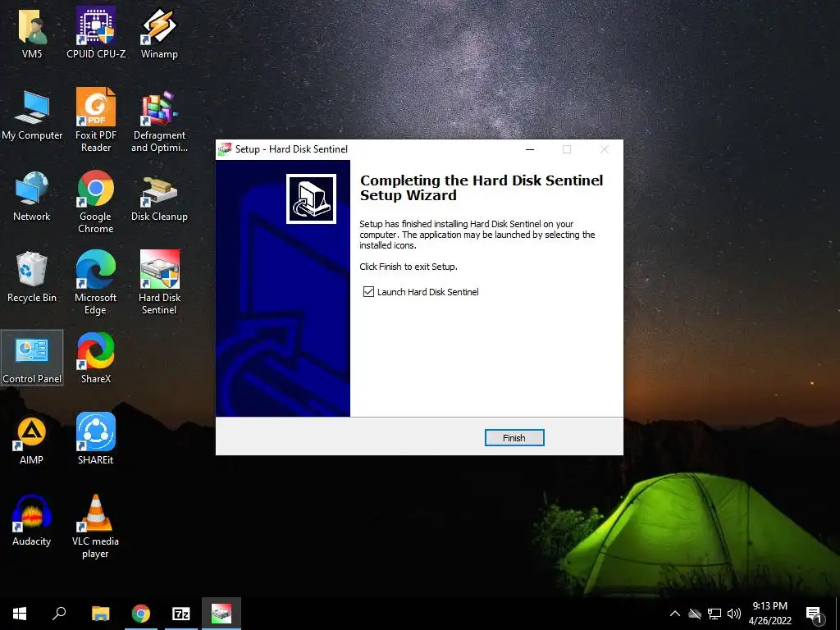The image size is (840, 630).
Task: Select the Control Panel desktop icon
Action: click(x=32, y=358)
